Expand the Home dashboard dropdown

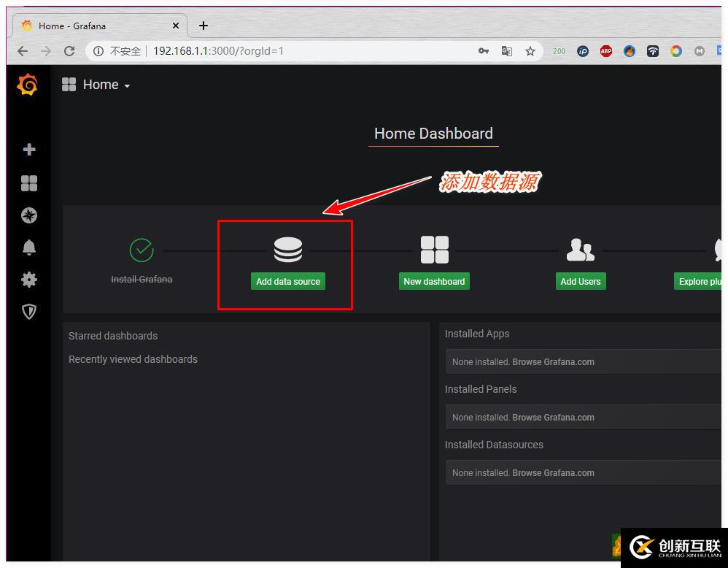click(x=107, y=85)
